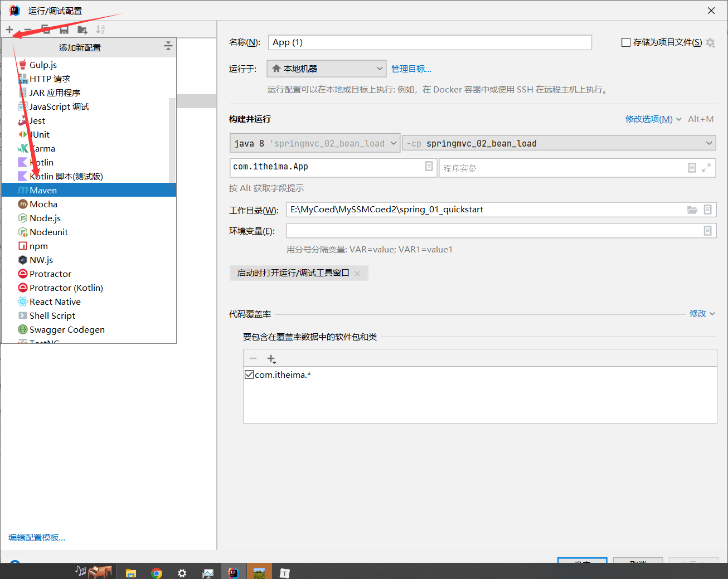Click the sort configurations alphabetically icon
Viewport: 728px width, 579px height.
pyautogui.click(x=100, y=30)
